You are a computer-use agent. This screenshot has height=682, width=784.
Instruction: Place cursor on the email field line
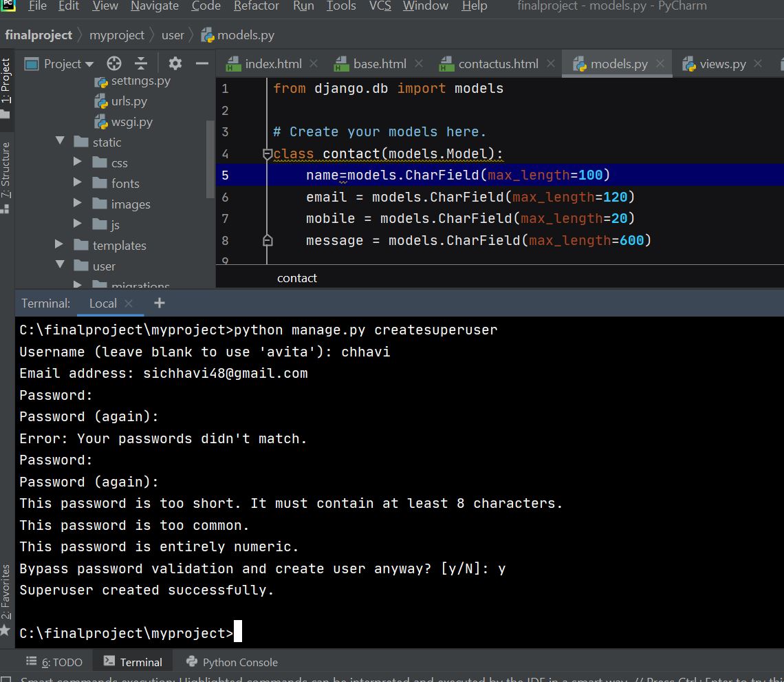point(470,197)
